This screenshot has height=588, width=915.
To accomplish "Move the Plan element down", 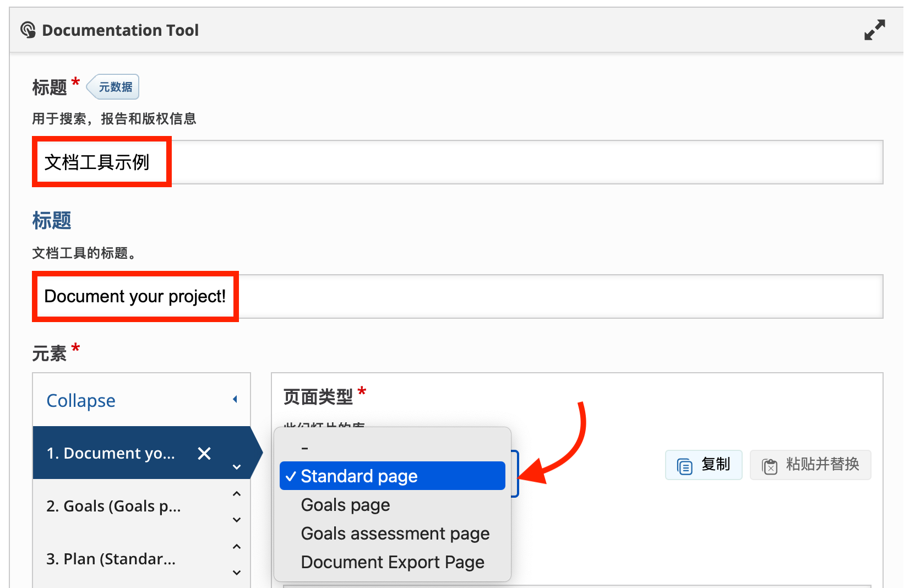I will [237, 573].
